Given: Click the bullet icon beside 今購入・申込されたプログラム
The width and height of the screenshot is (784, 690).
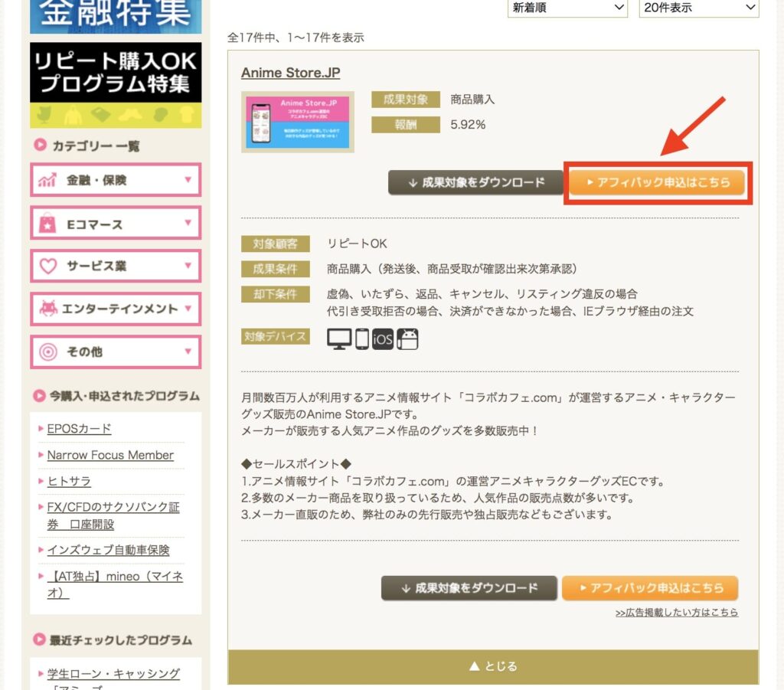Looking at the screenshot, I should [x=39, y=395].
